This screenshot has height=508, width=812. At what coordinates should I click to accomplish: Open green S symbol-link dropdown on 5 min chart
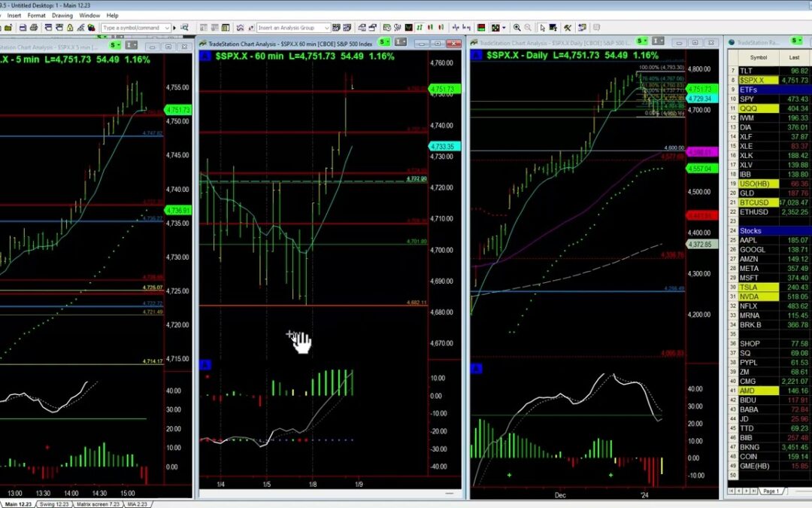pyautogui.click(x=116, y=46)
